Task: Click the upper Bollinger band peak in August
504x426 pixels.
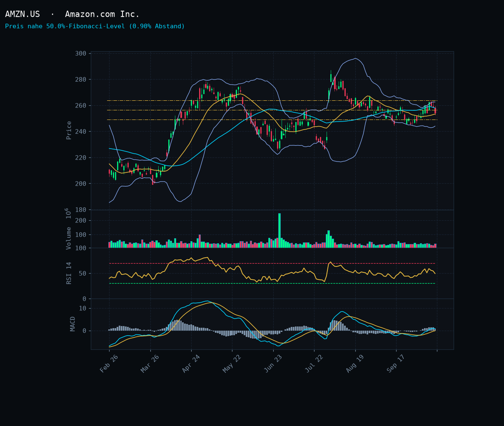Action: tap(355, 58)
